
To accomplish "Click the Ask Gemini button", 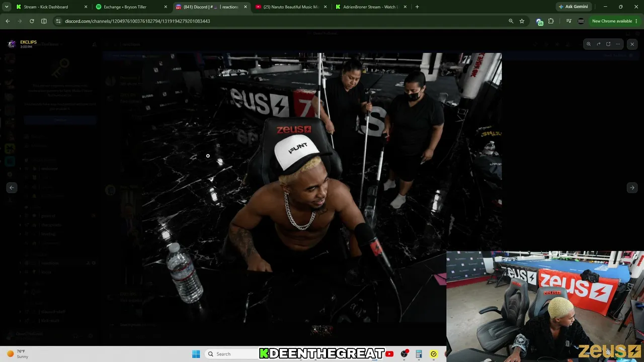I will point(573,7).
